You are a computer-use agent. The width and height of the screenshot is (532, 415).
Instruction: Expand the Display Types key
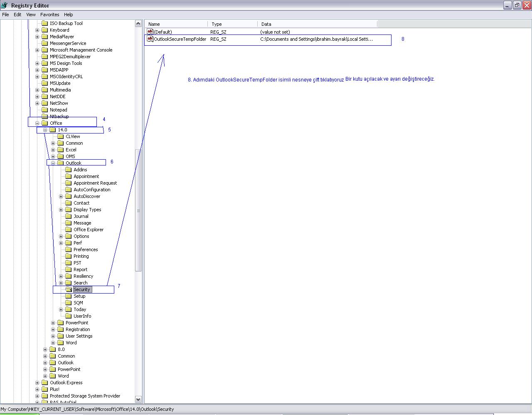61,210
